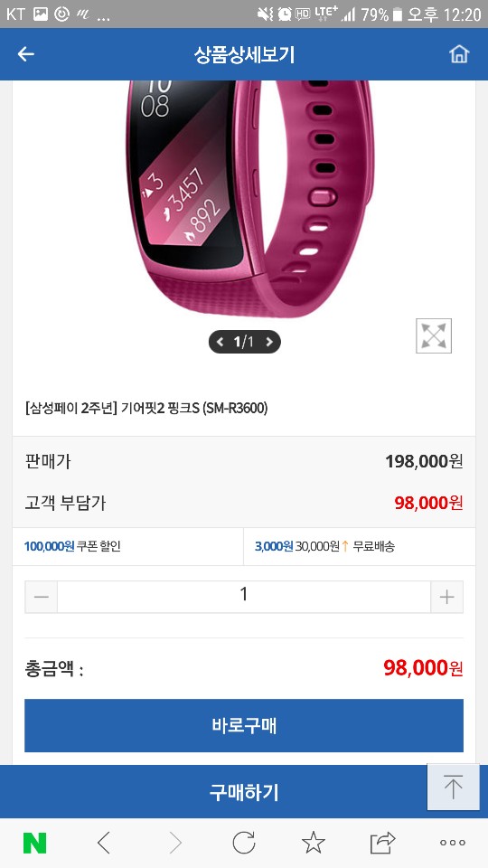Show the previous product image
The width and height of the screenshot is (488, 868).
(x=221, y=342)
